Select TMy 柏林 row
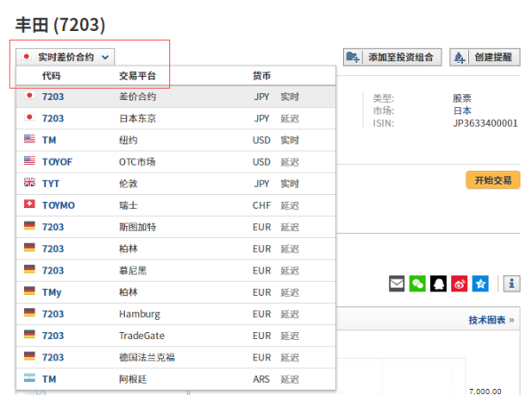This screenshot has width=532, height=395. coord(176,292)
